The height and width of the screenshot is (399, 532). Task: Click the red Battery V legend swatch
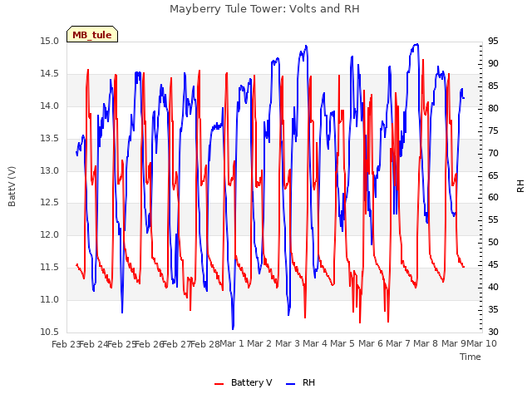pyautogui.click(x=219, y=383)
